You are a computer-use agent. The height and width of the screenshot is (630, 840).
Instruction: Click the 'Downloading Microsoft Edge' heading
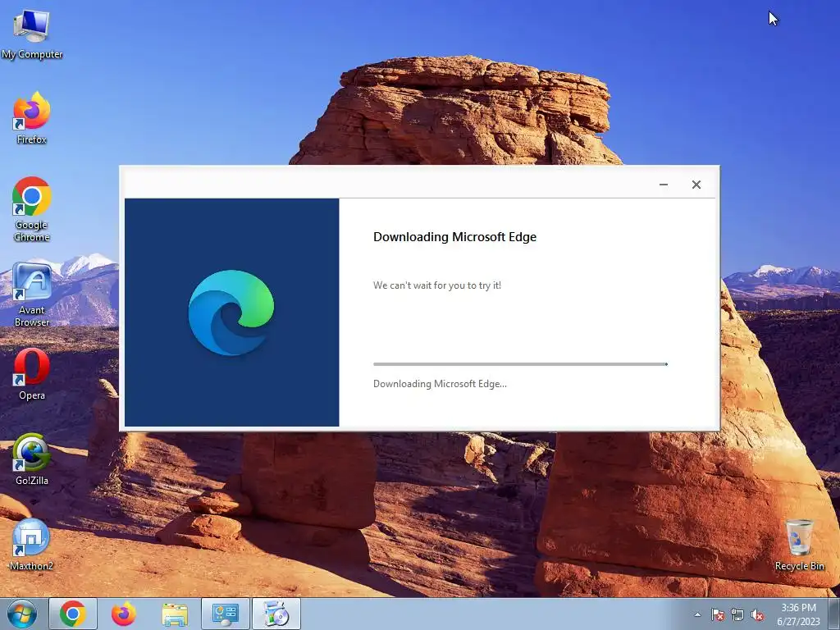[454, 237]
